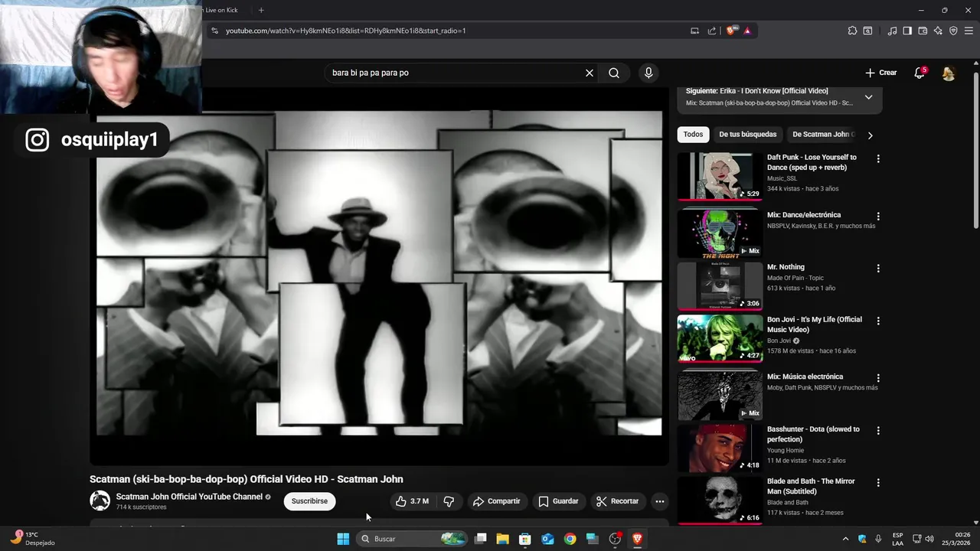
Task: Dislike the Scatman video
Action: tap(449, 501)
